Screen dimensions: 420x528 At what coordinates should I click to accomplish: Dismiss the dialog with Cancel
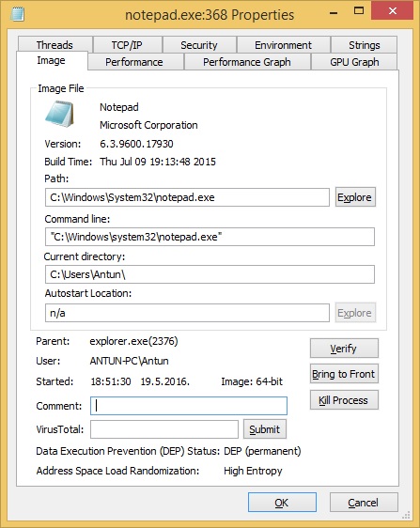click(x=364, y=503)
